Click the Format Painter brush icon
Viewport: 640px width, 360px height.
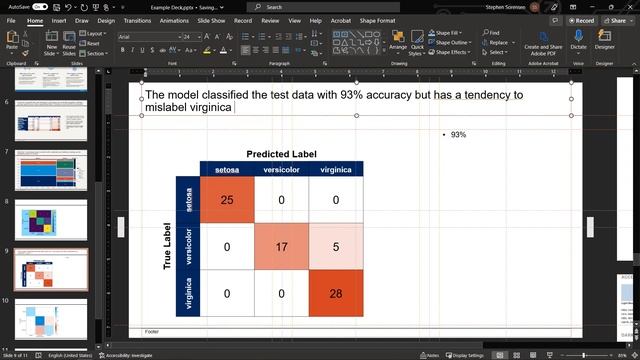25,53
